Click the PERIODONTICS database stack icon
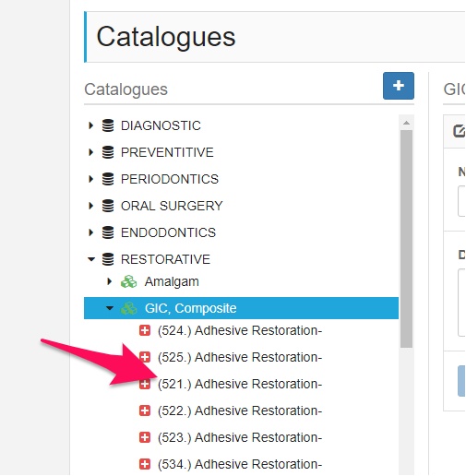Image resolution: width=466 pixels, height=476 pixels. (x=108, y=179)
